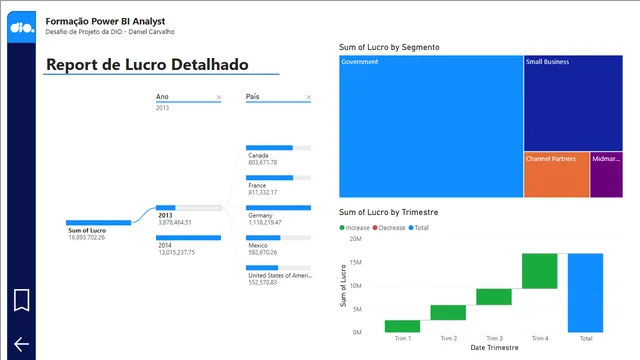Click the Trim 1 waterfall bar
Screen dimensions: 640x360
[x=402, y=326]
